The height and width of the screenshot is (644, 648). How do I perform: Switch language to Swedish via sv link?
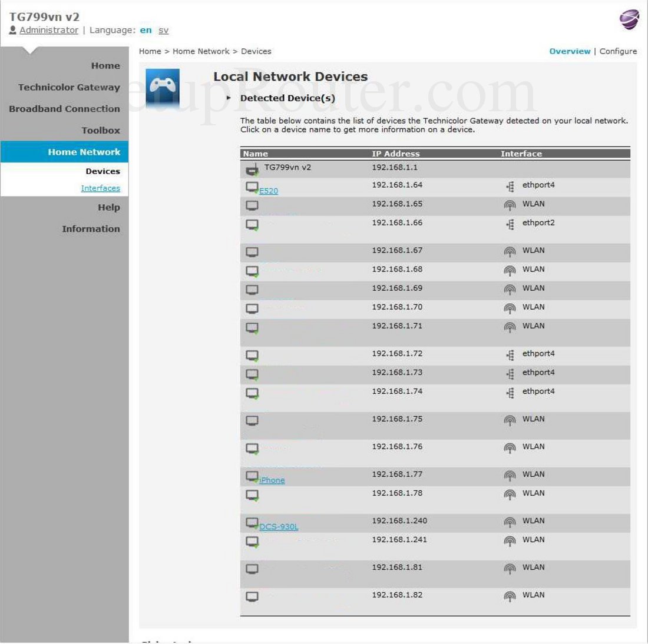(165, 30)
